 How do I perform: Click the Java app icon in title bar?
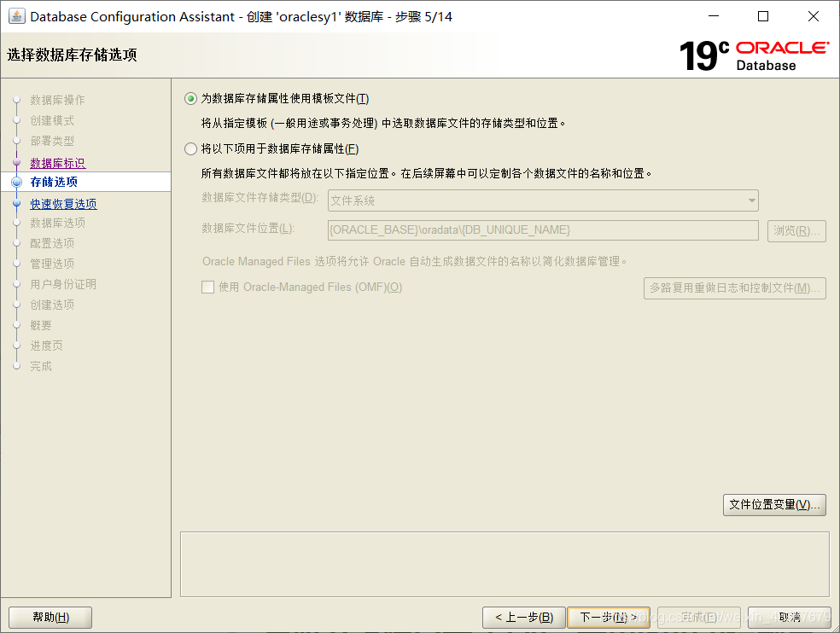click(x=16, y=16)
